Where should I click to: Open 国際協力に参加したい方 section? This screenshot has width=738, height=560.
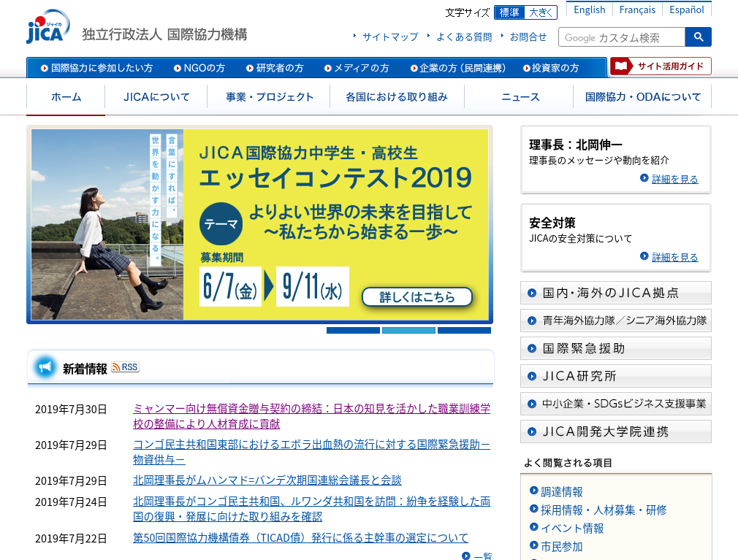tap(97, 68)
